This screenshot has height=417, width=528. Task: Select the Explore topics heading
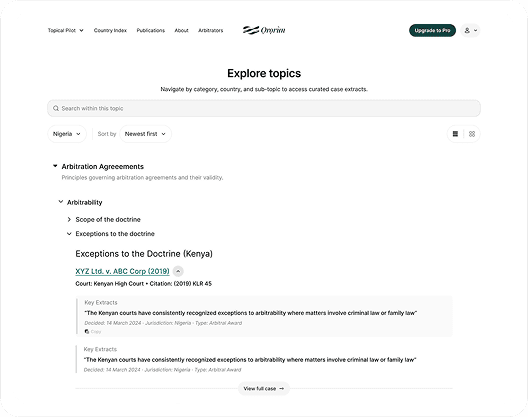click(264, 73)
